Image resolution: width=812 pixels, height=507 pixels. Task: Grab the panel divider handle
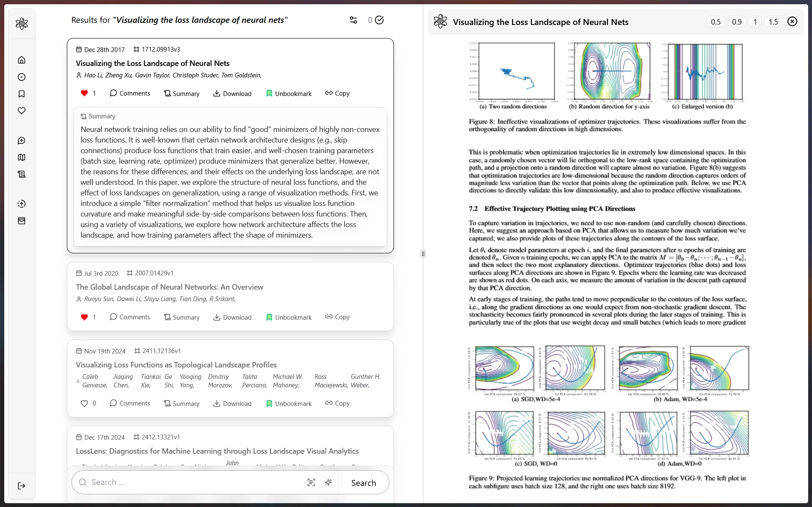(x=423, y=254)
